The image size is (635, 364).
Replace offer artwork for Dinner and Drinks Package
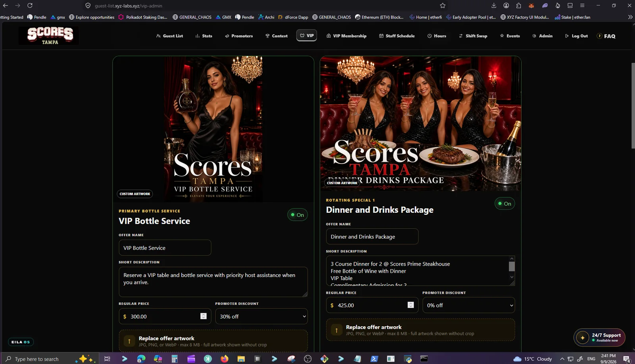(420, 330)
